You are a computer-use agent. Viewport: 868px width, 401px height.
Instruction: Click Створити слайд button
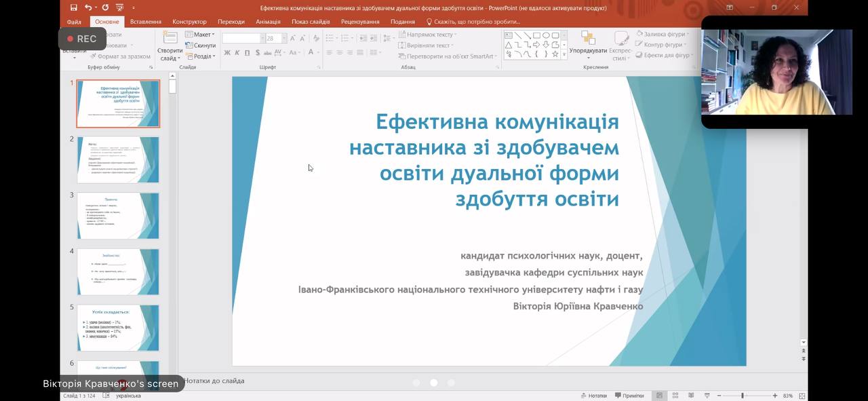(170, 45)
